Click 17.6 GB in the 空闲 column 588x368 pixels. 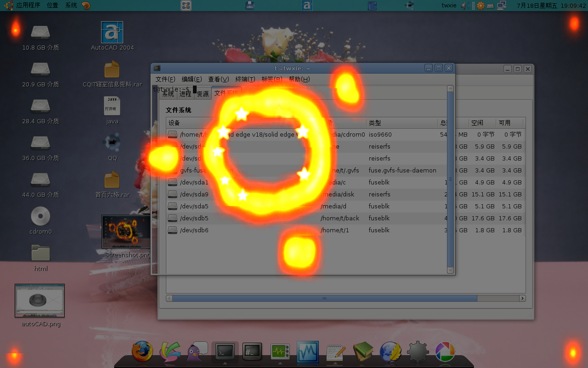(483, 218)
